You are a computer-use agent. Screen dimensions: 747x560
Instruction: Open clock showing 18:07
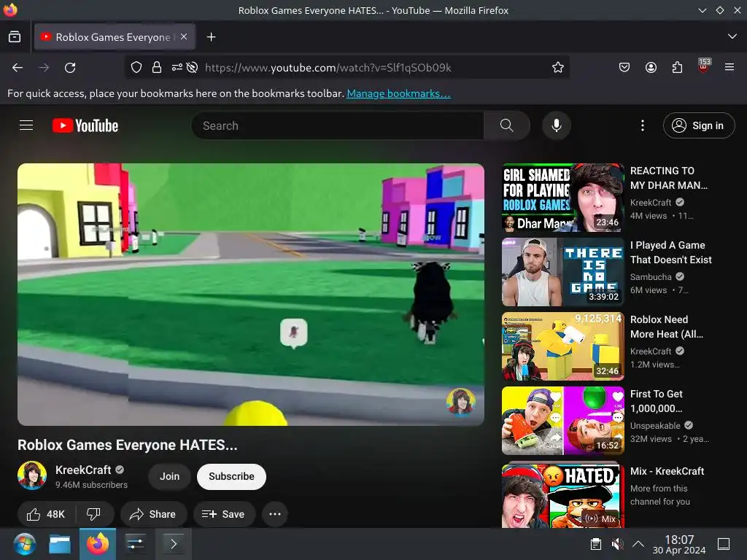pyautogui.click(x=679, y=544)
